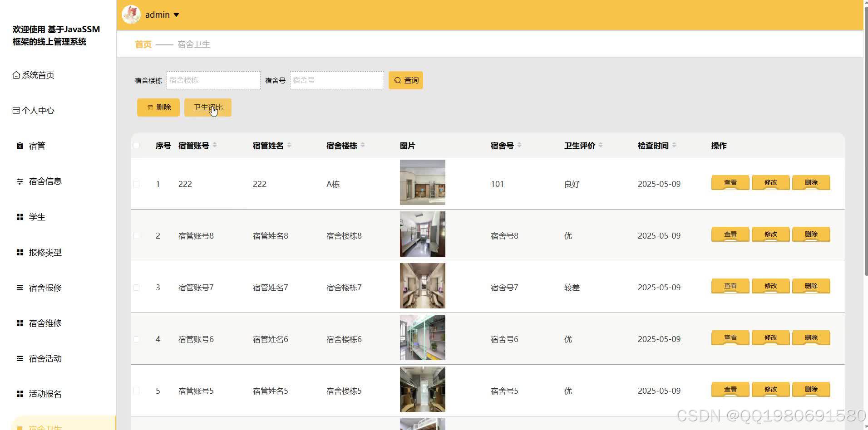Viewport: 868px width, 430px height.
Task: Open the dorm photo thumbnail in row 2
Action: click(x=422, y=234)
